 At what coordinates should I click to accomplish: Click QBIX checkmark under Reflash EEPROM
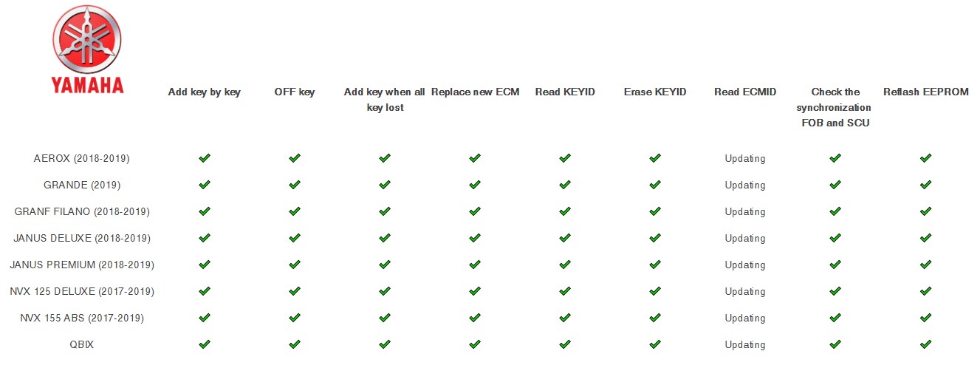click(925, 344)
